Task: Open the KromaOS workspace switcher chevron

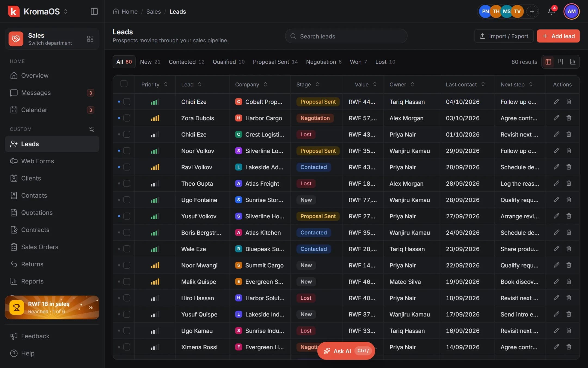Action: click(65, 11)
